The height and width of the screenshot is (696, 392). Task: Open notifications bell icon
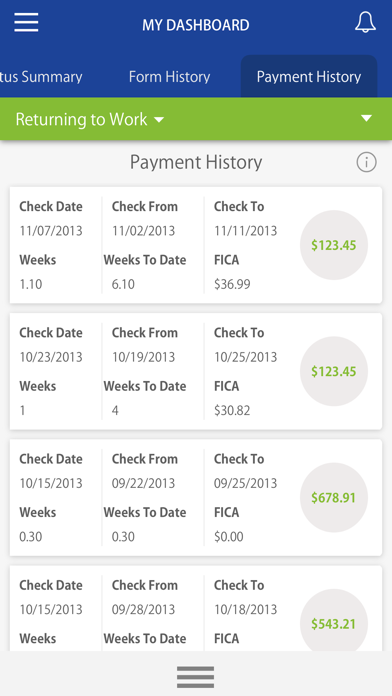365,22
